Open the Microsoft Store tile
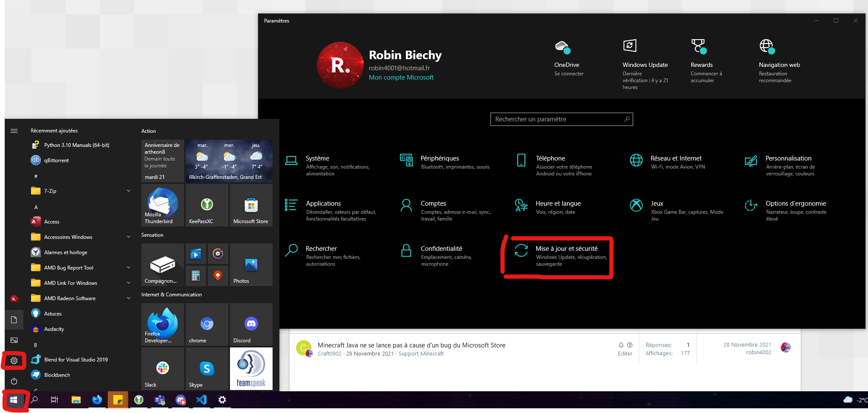868x413 pixels. [251, 205]
